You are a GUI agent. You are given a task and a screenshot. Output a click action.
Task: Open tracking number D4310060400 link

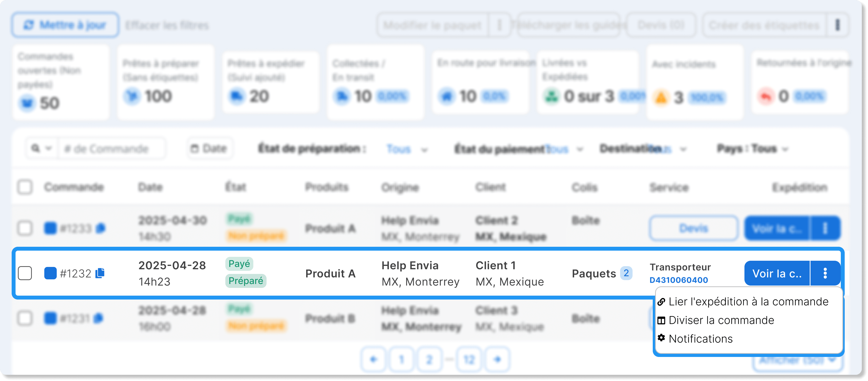(x=679, y=280)
